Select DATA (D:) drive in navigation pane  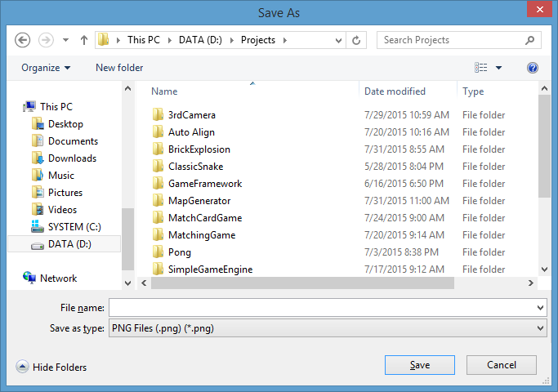coord(64,244)
